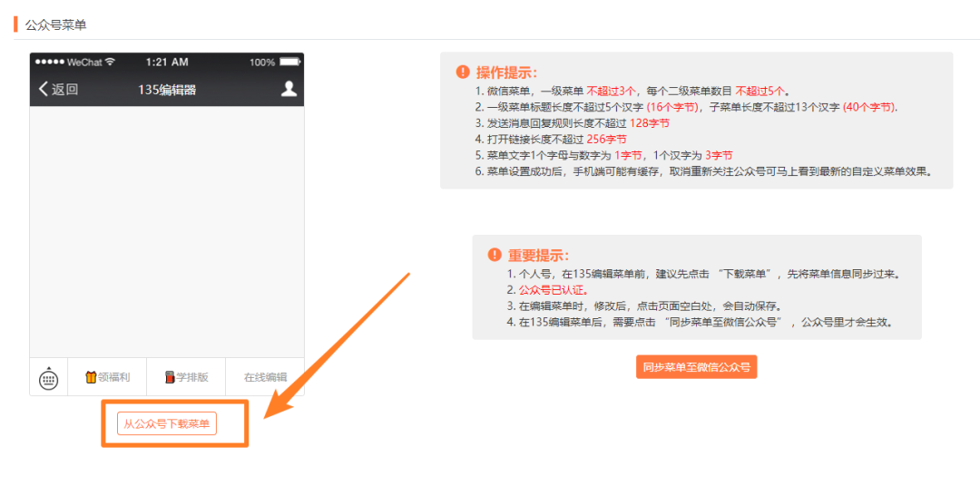The height and width of the screenshot is (485, 980).
Task: Click the red text (40个字节)
Action: 869,107
